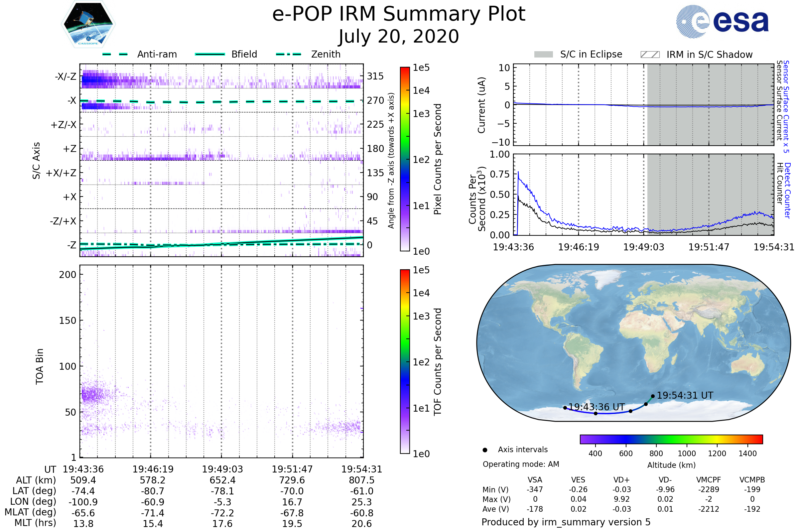Click the ESA logo
This screenshot has height=532, width=798.
[722, 22]
